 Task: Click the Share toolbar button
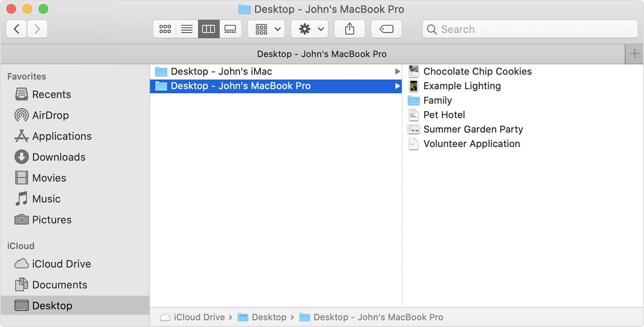tap(350, 29)
